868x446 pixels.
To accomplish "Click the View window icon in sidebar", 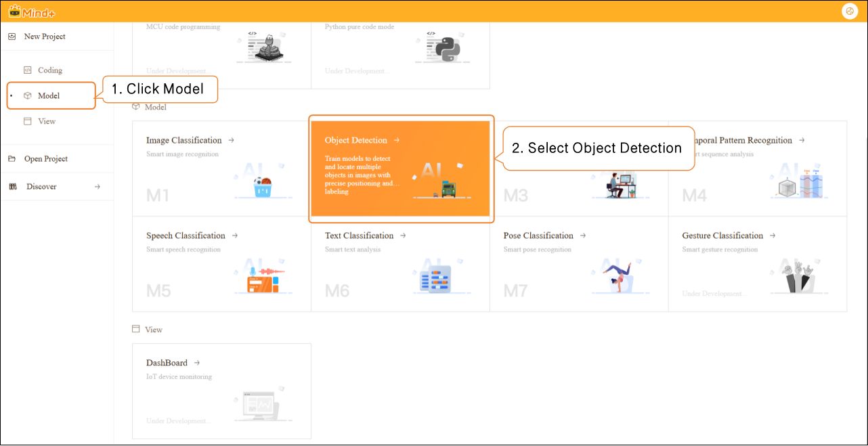I will point(28,122).
